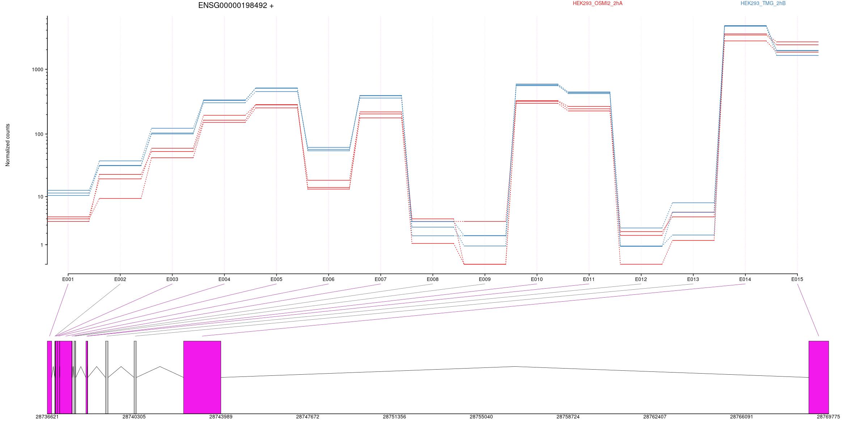
Task: Click exon label E011
Action: (x=589, y=279)
